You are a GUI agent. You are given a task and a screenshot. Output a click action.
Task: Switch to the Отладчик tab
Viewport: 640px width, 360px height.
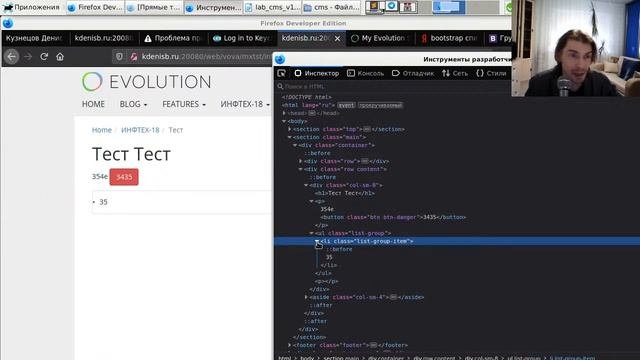(x=413, y=73)
